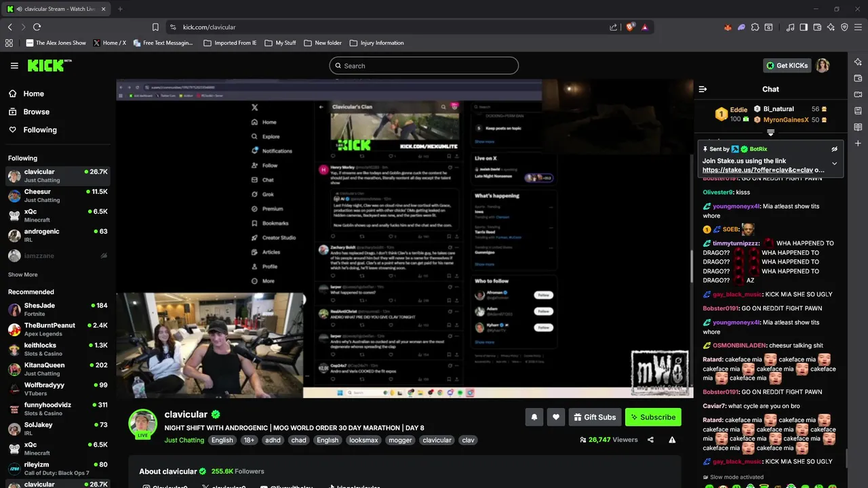Focus the Kick search field
This screenshot has width=868, height=488.
[424, 66]
